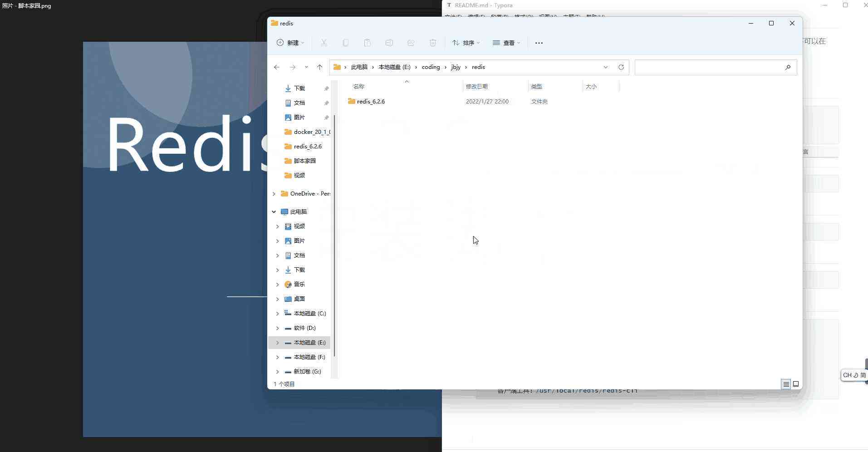Open 脚本家园 folder in sidebar
Viewport: 868px width, 452px height.
tap(304, 161)
